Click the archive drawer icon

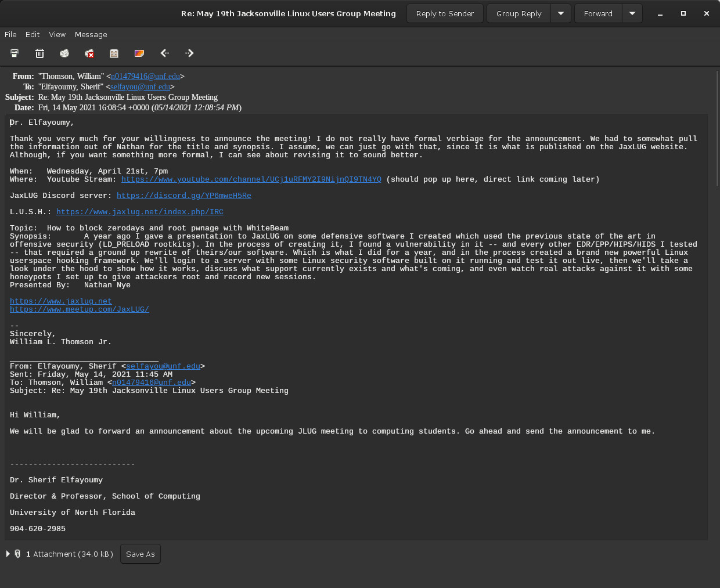[x=114, y=53]
